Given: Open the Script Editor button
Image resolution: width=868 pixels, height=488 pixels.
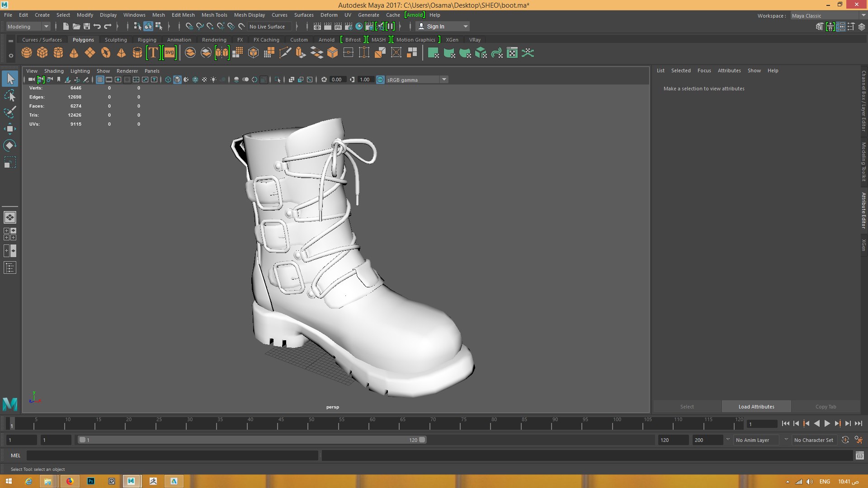Looking at the screenshot, I should (860, 455).
